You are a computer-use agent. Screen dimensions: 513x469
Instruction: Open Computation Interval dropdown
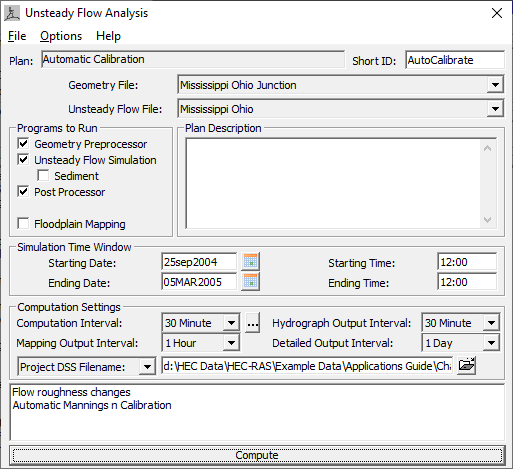231,323
